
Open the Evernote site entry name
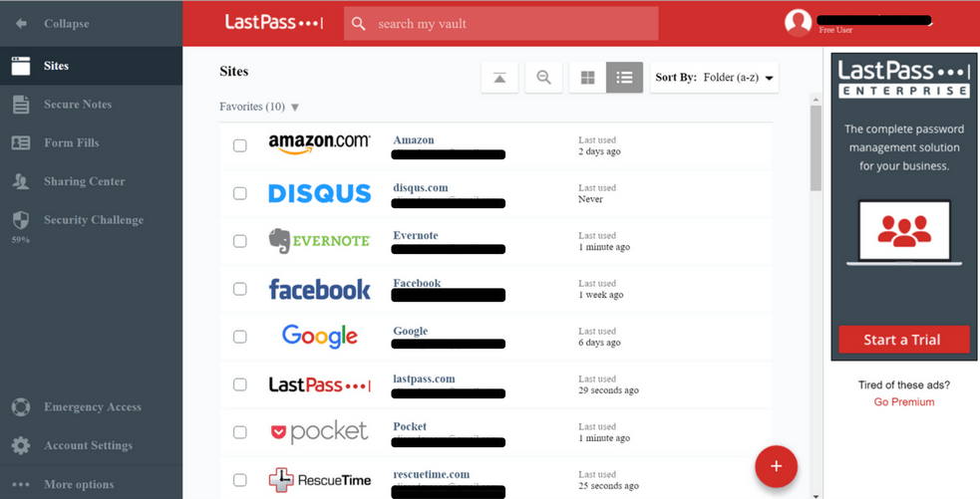[x=415, y=235]
